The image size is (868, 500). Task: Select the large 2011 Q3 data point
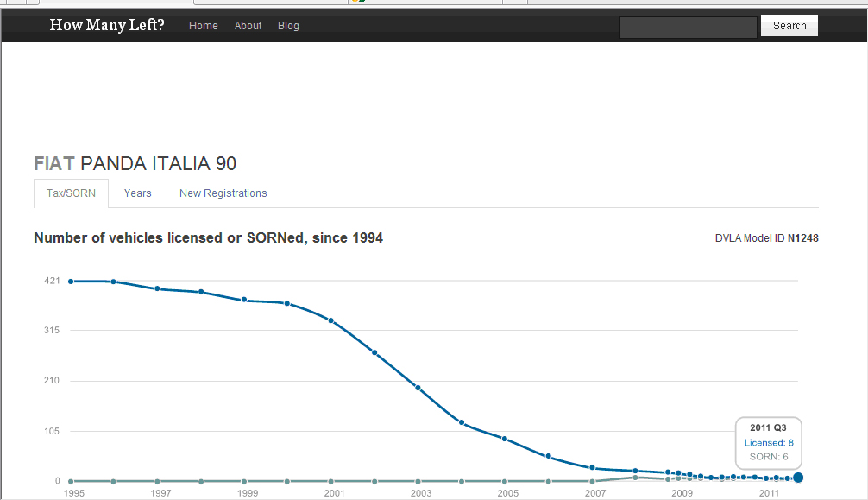(x=798, y=478)
